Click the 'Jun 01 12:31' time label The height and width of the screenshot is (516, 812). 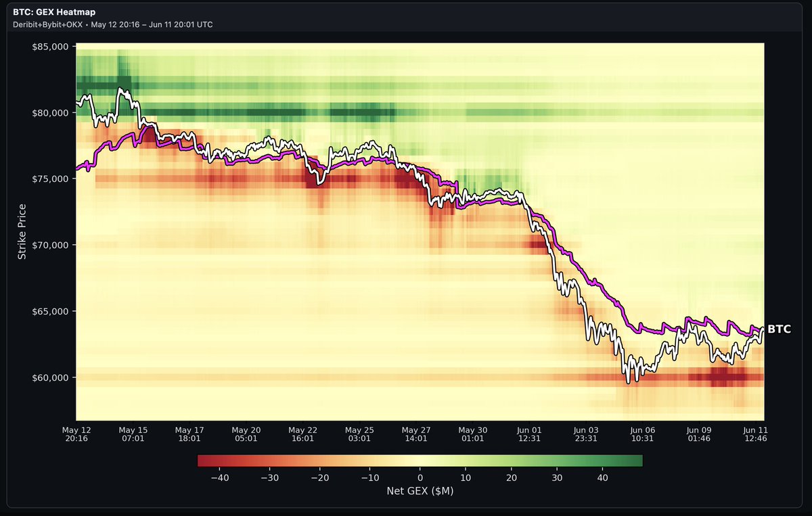point(528,433)
